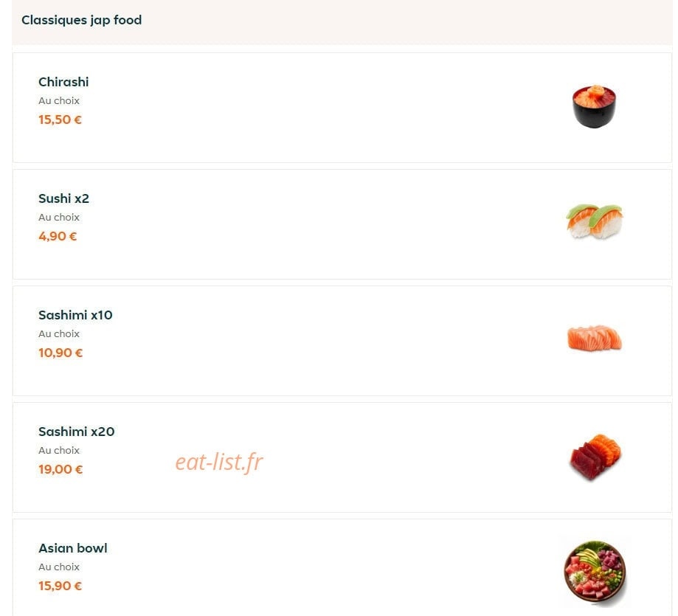The height and width of the screenshot is (616, 678).
Task: Click the eat-list.fr watermark link
Action: (x=219, y=462)
